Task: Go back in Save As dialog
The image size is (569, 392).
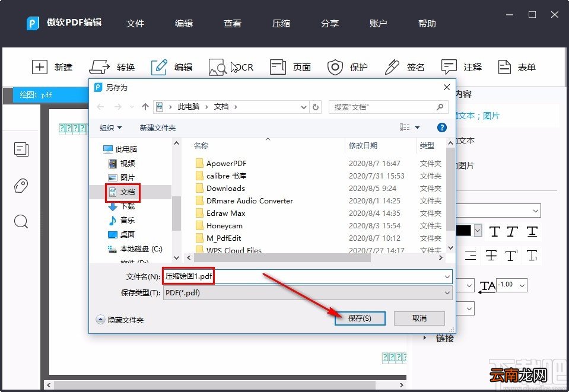Action: pos(100,107)
